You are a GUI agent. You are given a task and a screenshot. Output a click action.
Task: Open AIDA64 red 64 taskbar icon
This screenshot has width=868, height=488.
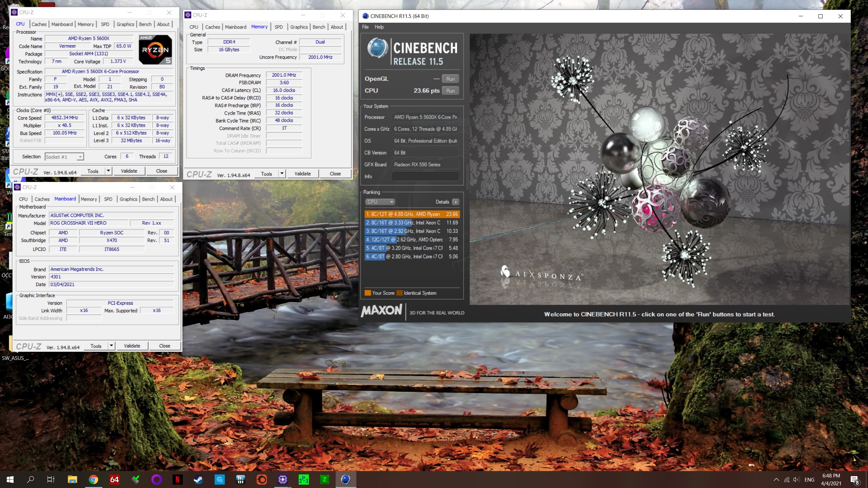pos(114,480)
